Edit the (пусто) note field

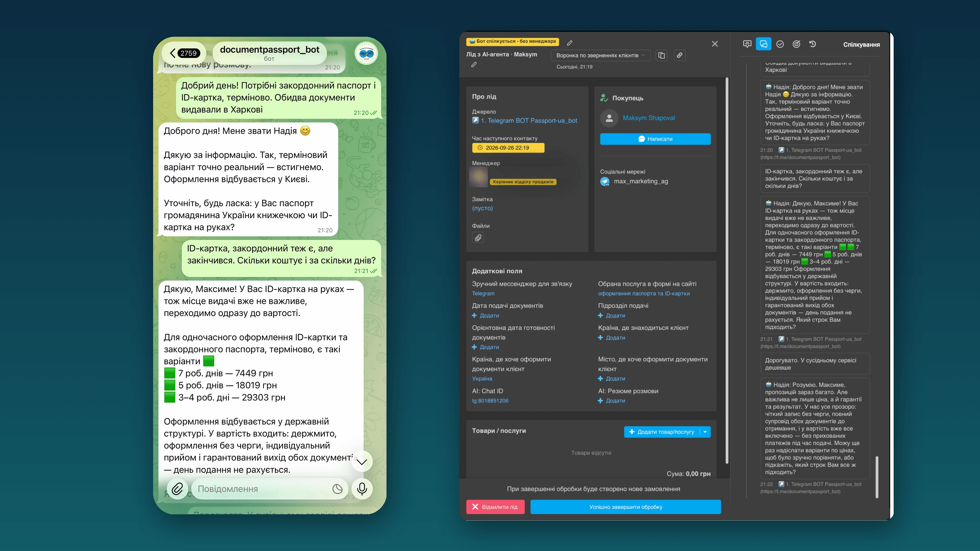click(482, 208)
